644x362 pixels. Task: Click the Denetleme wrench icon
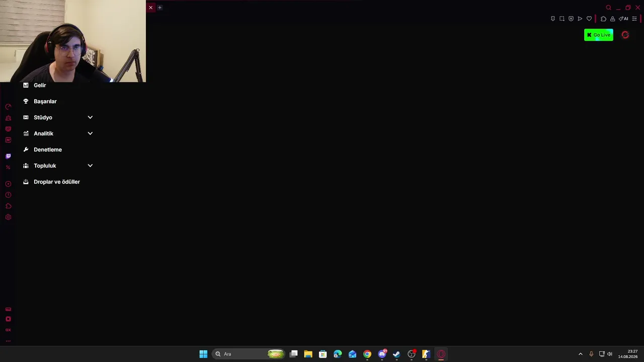pos(26,150)
